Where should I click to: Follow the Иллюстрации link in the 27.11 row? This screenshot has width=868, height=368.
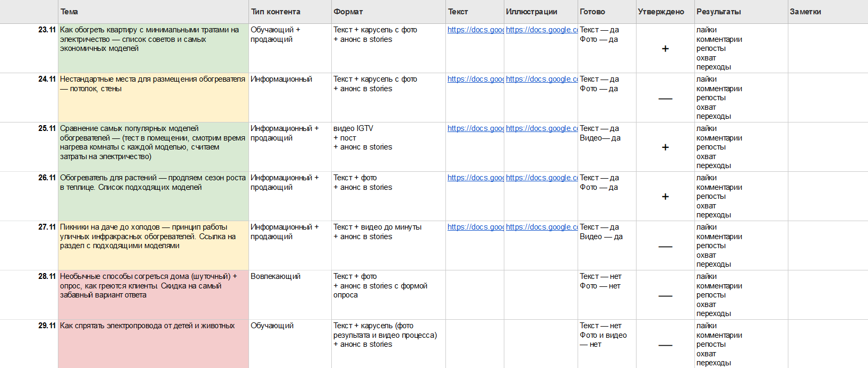[541, 227]
